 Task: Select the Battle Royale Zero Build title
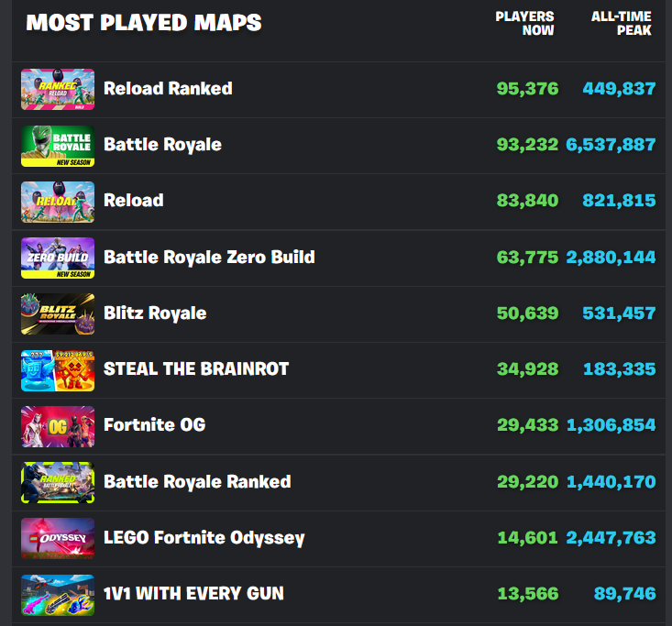[209, 258]
